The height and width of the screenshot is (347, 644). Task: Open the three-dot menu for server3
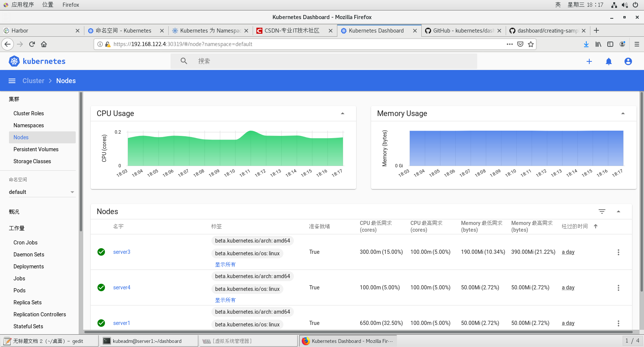(618, 252)
